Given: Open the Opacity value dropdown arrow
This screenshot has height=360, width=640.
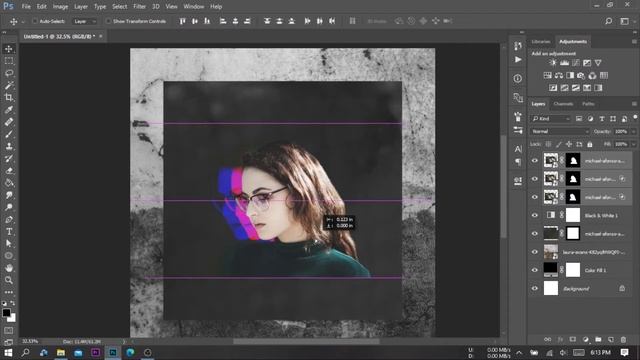Looking at the screenshot, I should 633,131.
